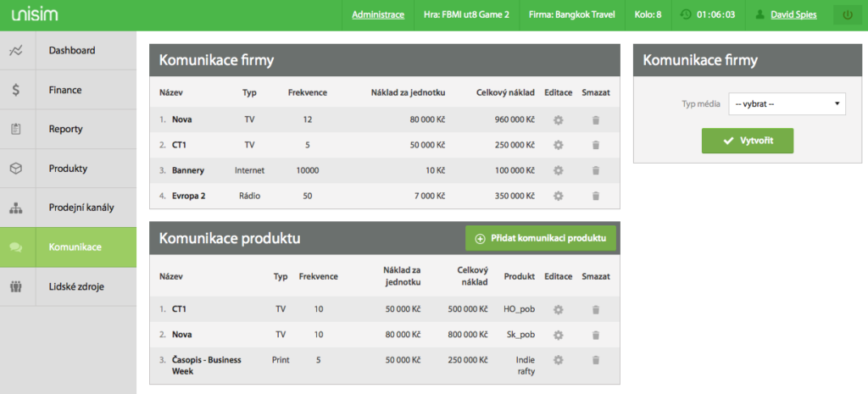Open the Administrace link in top bar
The width and height of the screenshot is (868, 394).
click(378, 14)
